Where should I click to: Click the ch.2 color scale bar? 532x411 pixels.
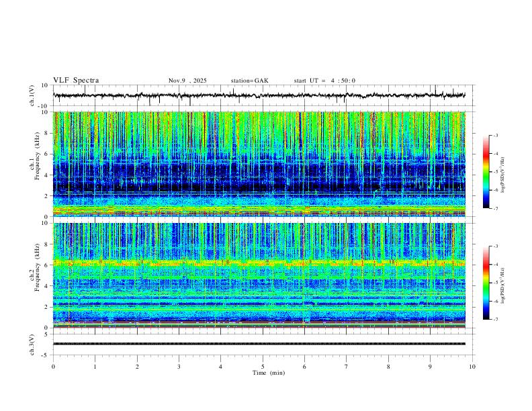click(x=486, y=283)
